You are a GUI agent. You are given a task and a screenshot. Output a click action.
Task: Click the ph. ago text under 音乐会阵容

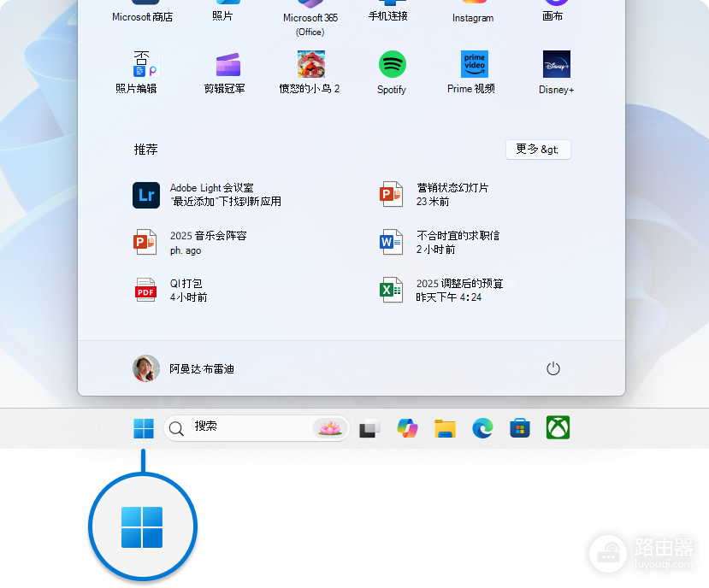[186, 250]
